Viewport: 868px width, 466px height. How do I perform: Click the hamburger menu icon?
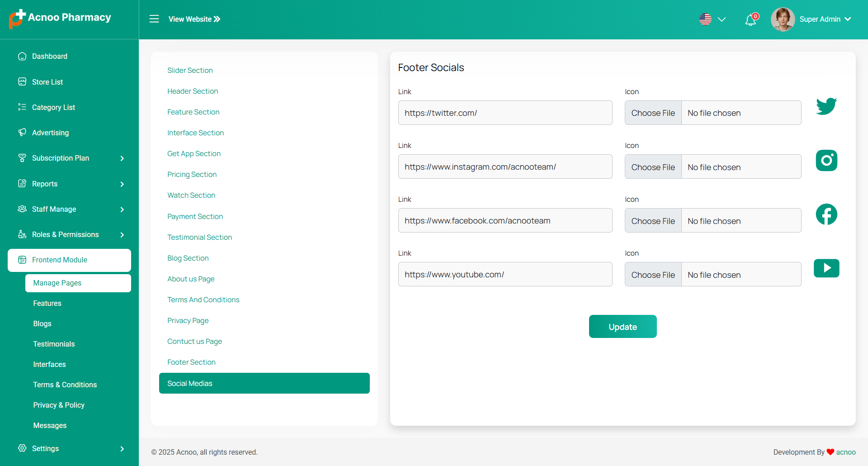click(x=154, y=19)
